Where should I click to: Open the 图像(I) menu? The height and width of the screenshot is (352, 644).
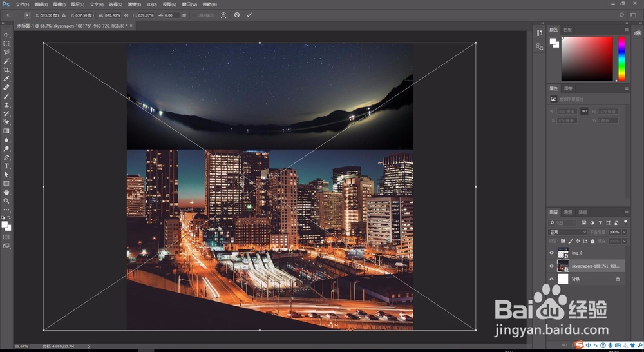59,4
